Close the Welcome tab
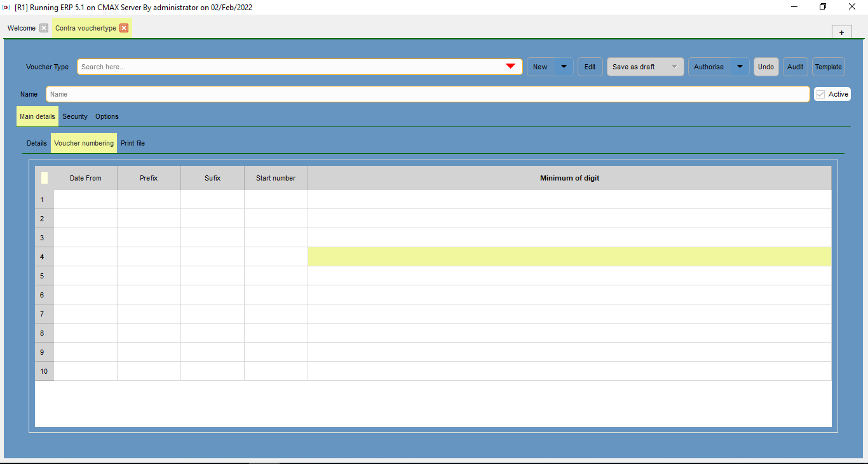 (44, 28)
